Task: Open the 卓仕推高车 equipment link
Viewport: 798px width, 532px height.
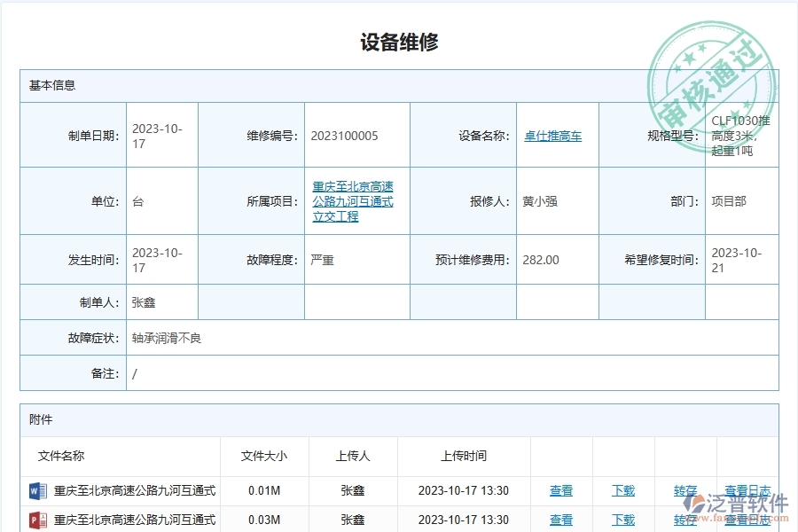Action: 554,136
